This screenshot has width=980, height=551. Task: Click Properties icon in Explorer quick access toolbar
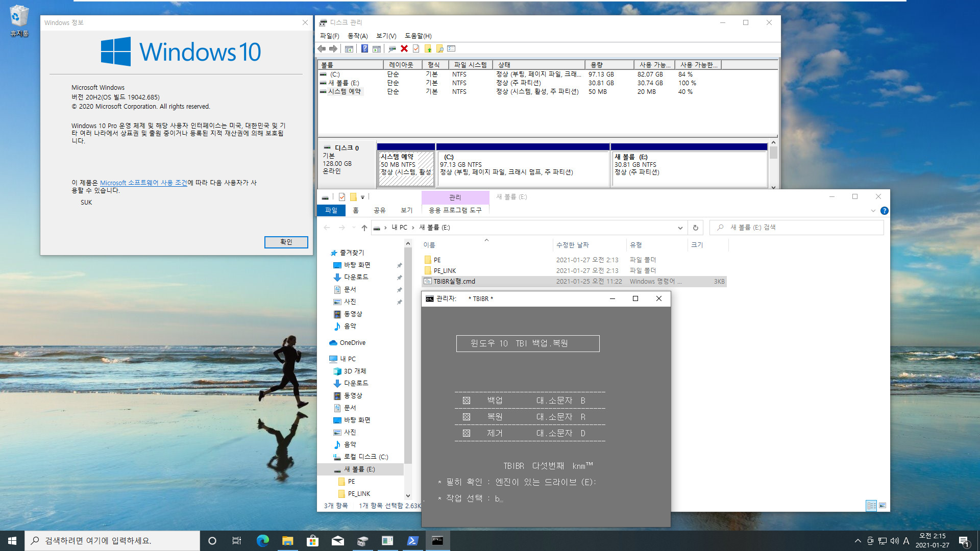pyautogui.click(x=342, y=197)
